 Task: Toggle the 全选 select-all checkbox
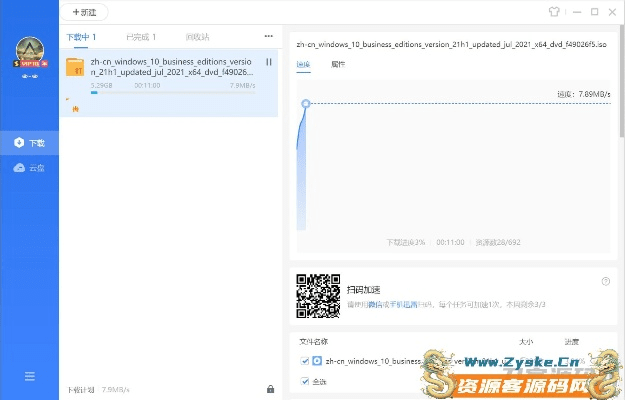pyautogui.click(x=305, y=381)
